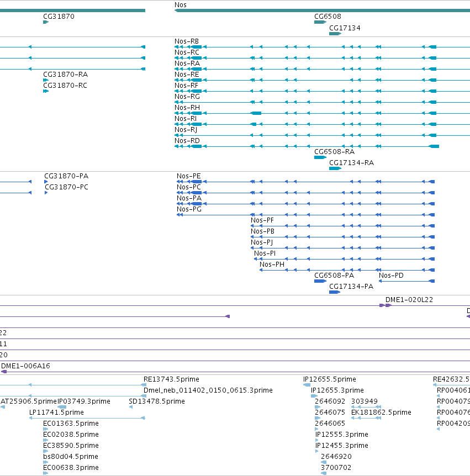
Task: Click the IP03749.3prime EST label
Action: click(84, 401)
